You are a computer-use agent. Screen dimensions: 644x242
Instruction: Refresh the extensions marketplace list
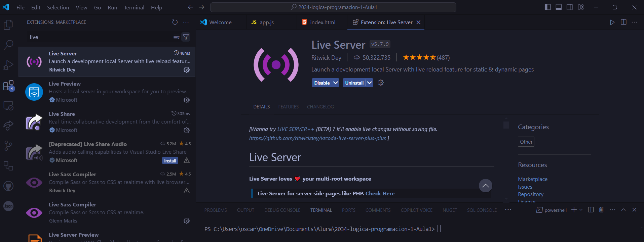(x=175, y=22)
